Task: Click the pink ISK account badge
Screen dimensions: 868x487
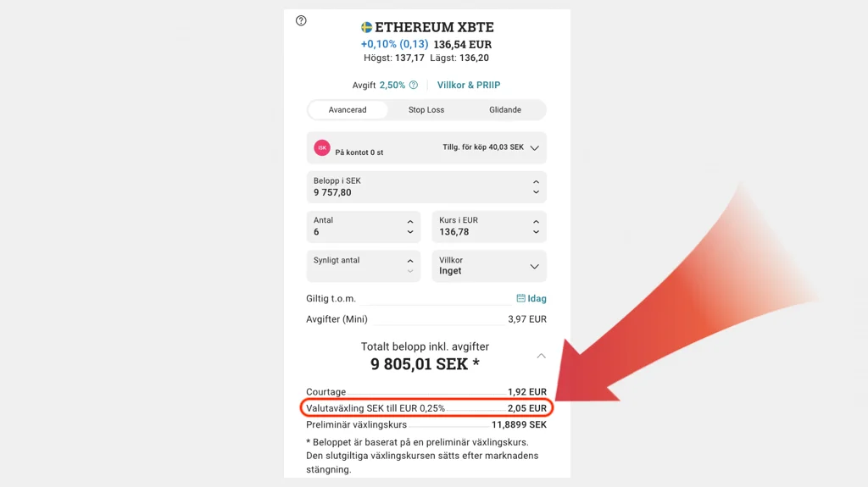Action: click(322, 147)
